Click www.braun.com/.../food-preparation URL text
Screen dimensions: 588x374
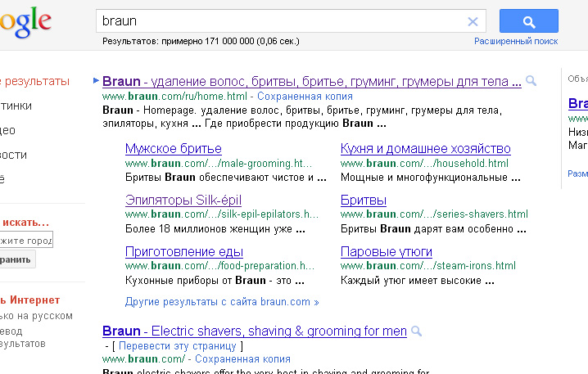coord(219,266)
